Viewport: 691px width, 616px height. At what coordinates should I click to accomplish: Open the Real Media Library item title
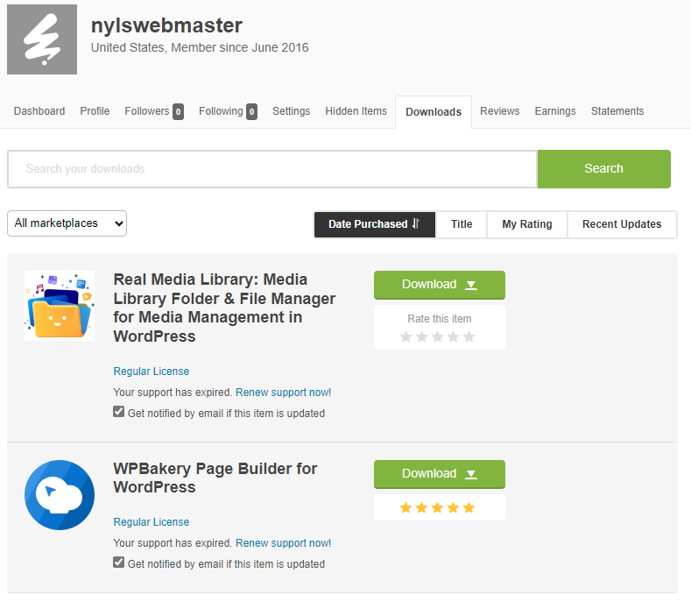pos(224,308)
